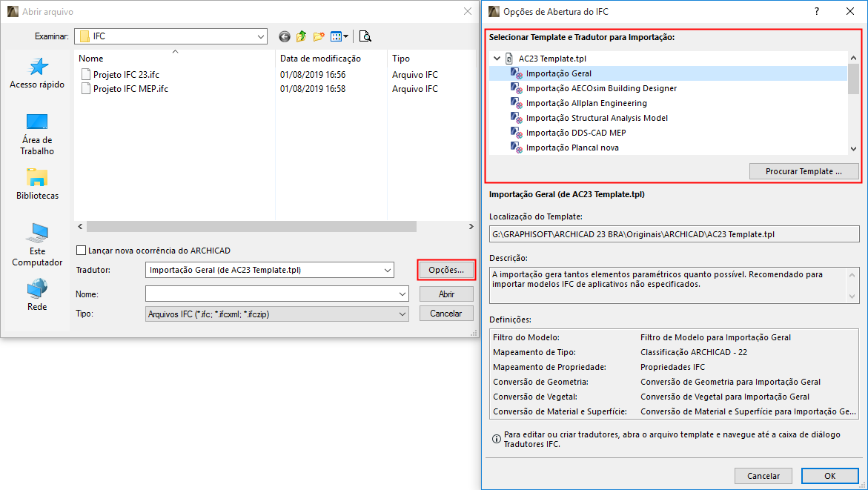Click the Abrir button
This screenshot has width=868, height=490.
[446, 294]
